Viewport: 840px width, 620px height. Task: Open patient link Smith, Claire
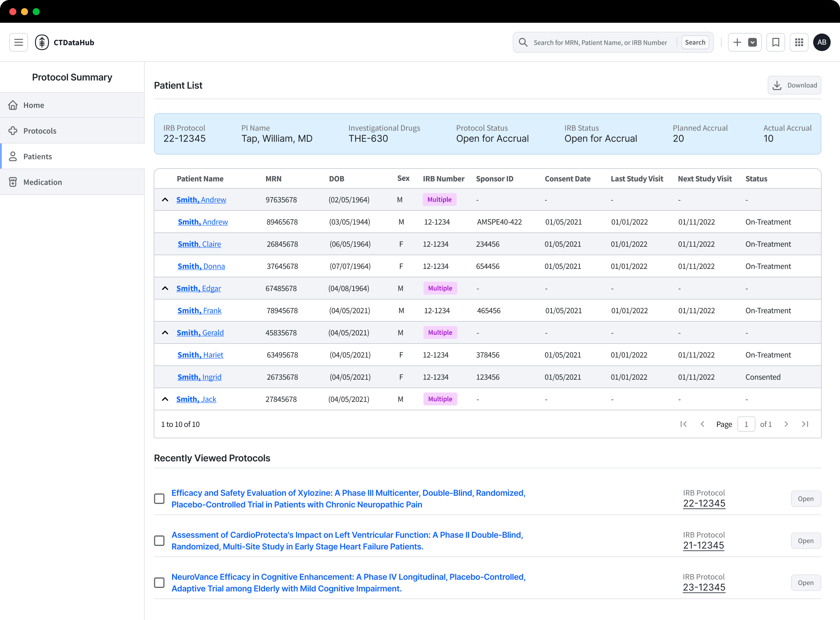click(x=199, y=244)
